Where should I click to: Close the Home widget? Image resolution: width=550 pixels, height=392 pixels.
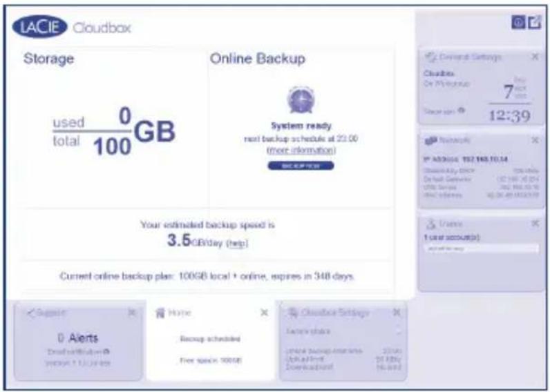(265, 312)
